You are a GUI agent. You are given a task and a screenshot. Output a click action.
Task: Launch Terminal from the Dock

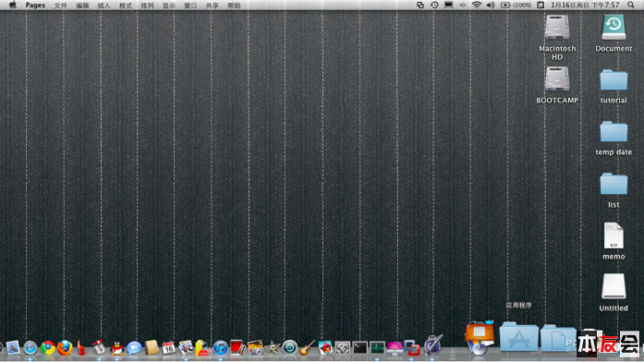(x=359, y=348)
